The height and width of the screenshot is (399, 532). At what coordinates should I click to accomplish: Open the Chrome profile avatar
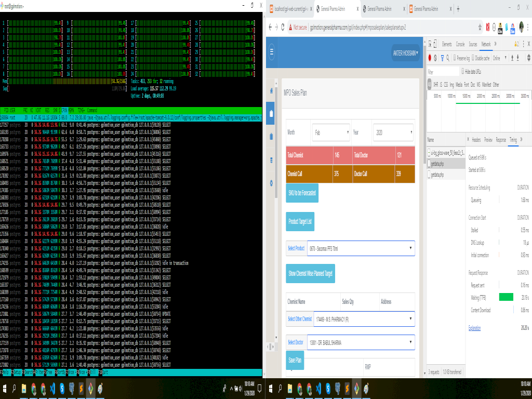click(x=522, y=27)
